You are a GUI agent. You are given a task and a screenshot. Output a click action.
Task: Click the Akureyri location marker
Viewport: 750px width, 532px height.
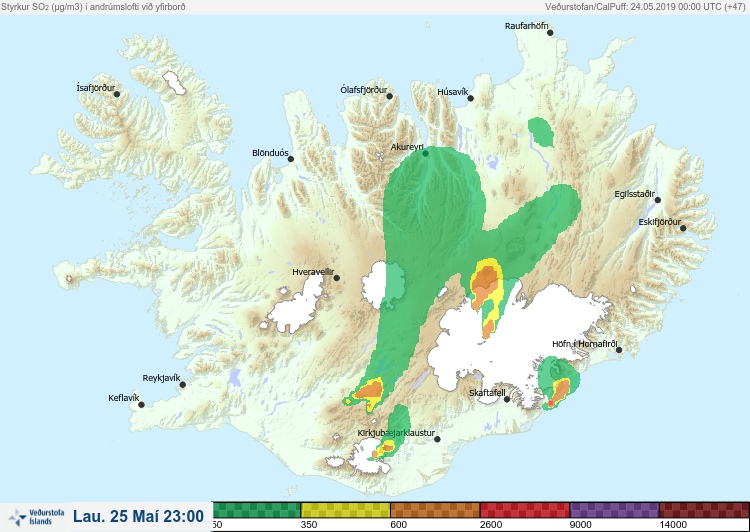[425, 154]
